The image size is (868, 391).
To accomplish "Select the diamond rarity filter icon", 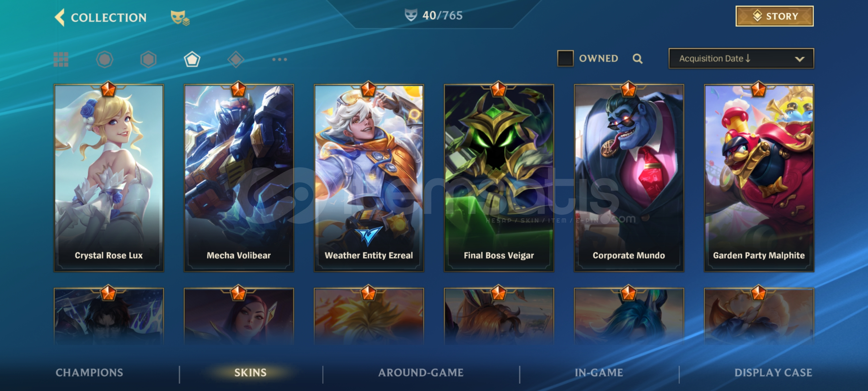I will point(236,59).
